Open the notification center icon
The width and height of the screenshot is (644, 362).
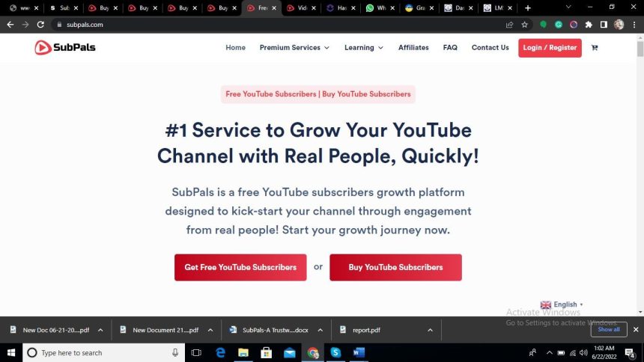(x=629, y=352)
